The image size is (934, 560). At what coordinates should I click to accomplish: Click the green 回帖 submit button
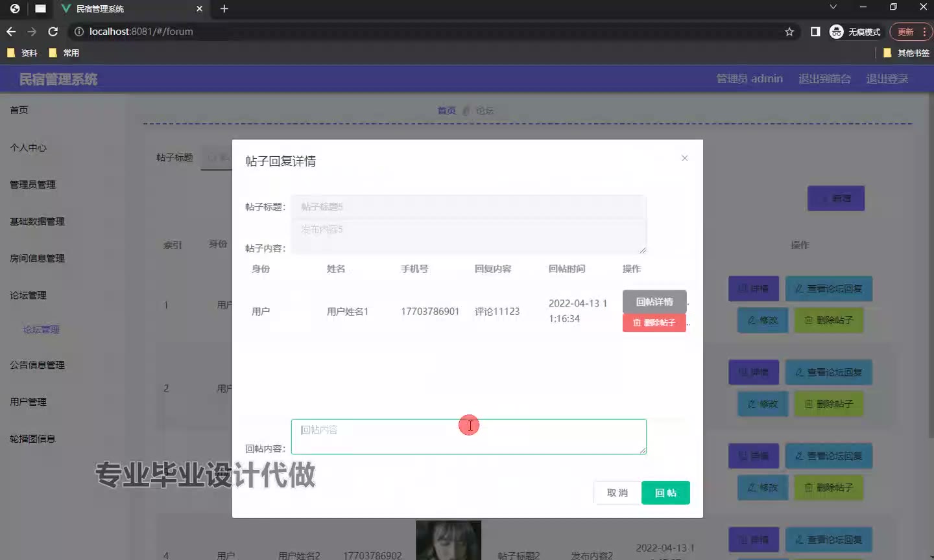point(665,493)
